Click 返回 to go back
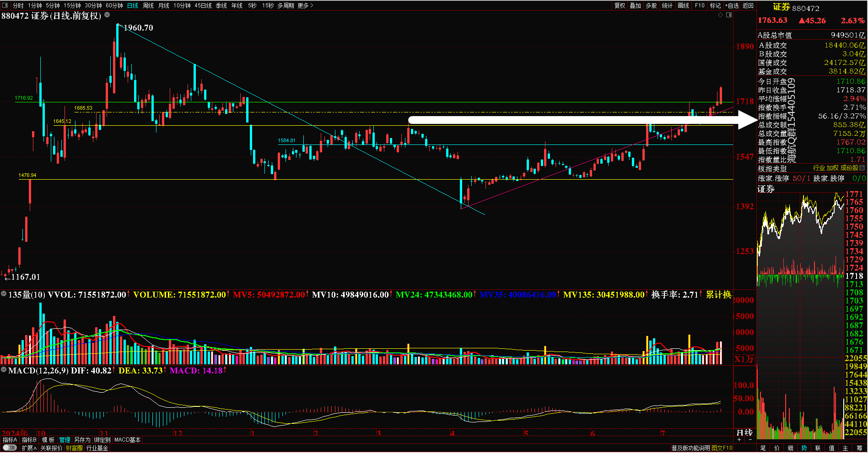 click(748, 5)
